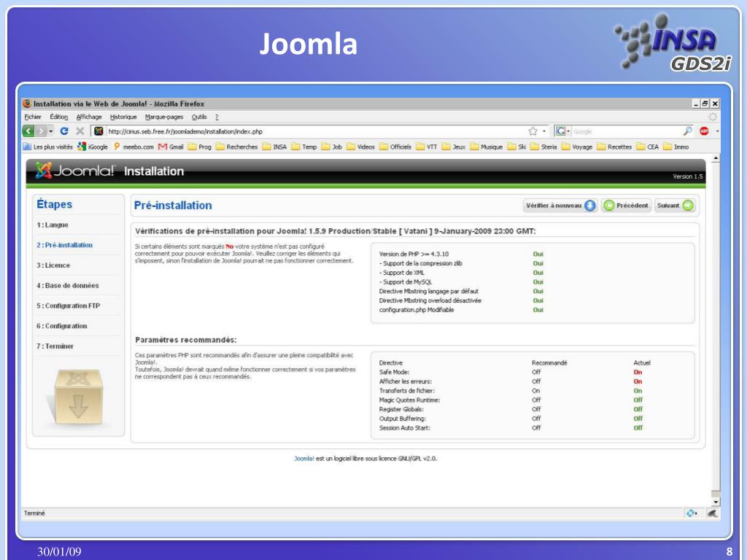
Task: Click the Terminé status bar text
Action: pyautogui.click(x=34, y=513)
